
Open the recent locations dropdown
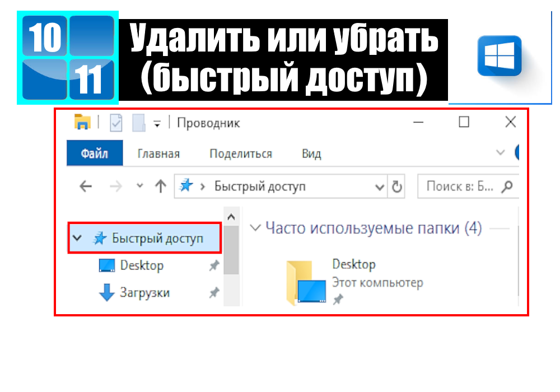tap(140, 185)
